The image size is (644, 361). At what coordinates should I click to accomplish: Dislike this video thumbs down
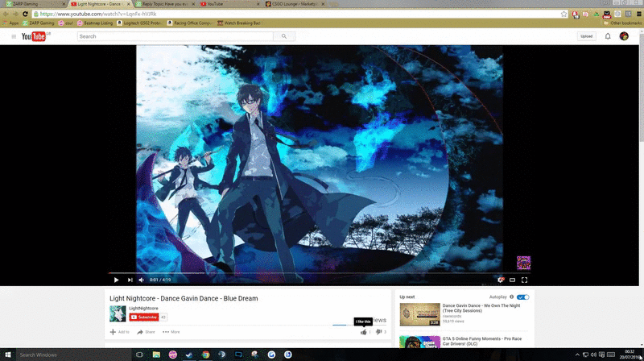[379, 332]
